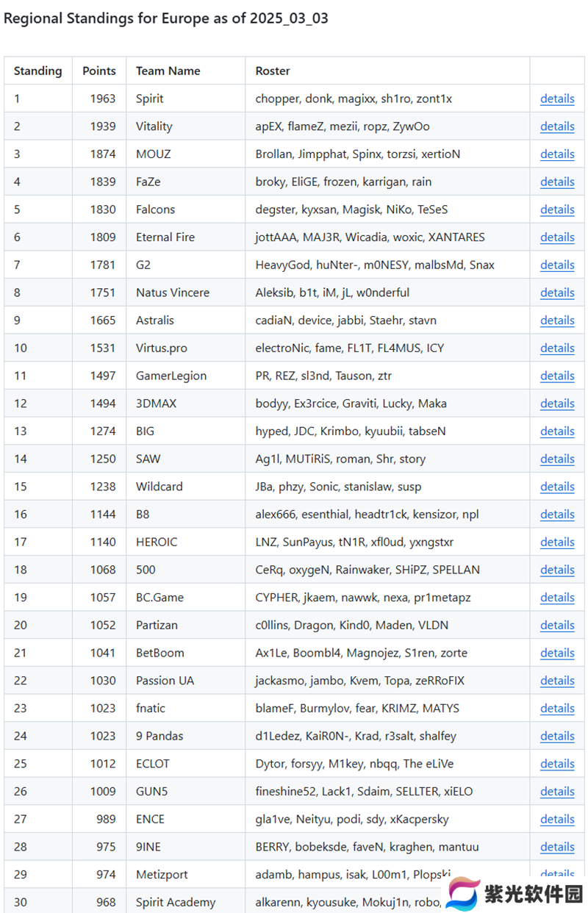Viewport: 588px width, 913px height.
Task: Open details link for Wildcard
Action: click(x=557, y=487)
